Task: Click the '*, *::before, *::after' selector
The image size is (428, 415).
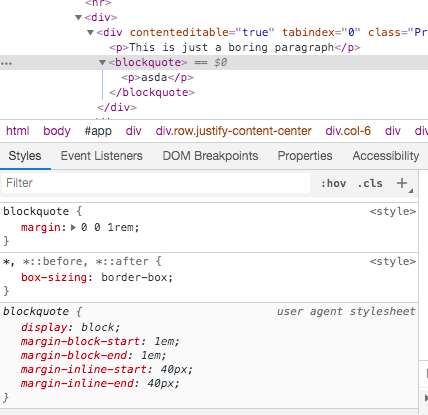Action: click(x=75, y=261)
